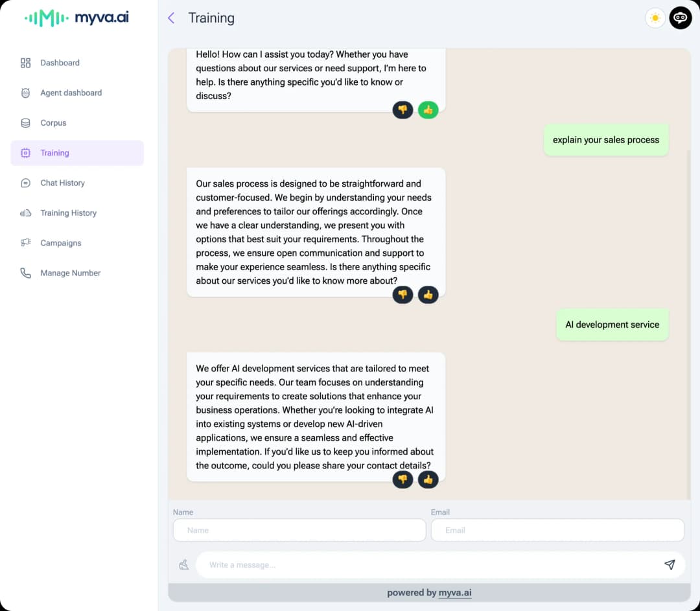Click the back arrow beside Training title
Viewport: 700px width, 611px height.
coord(171,18)
